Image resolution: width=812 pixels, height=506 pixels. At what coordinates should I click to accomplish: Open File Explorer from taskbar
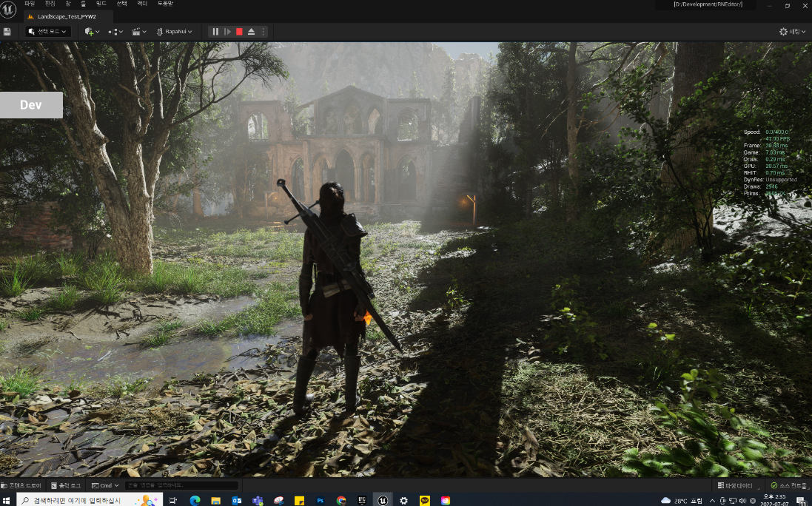(215, 500)
